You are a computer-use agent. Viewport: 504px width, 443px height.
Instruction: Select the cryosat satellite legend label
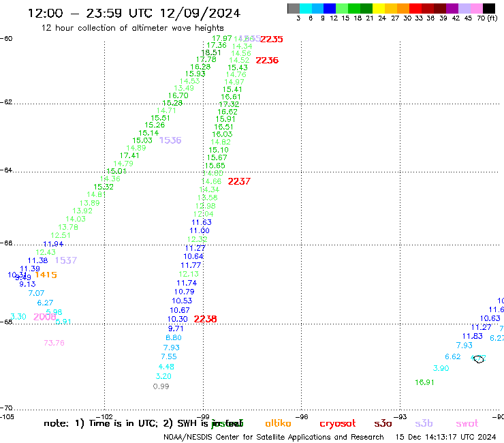click(338, 424)
